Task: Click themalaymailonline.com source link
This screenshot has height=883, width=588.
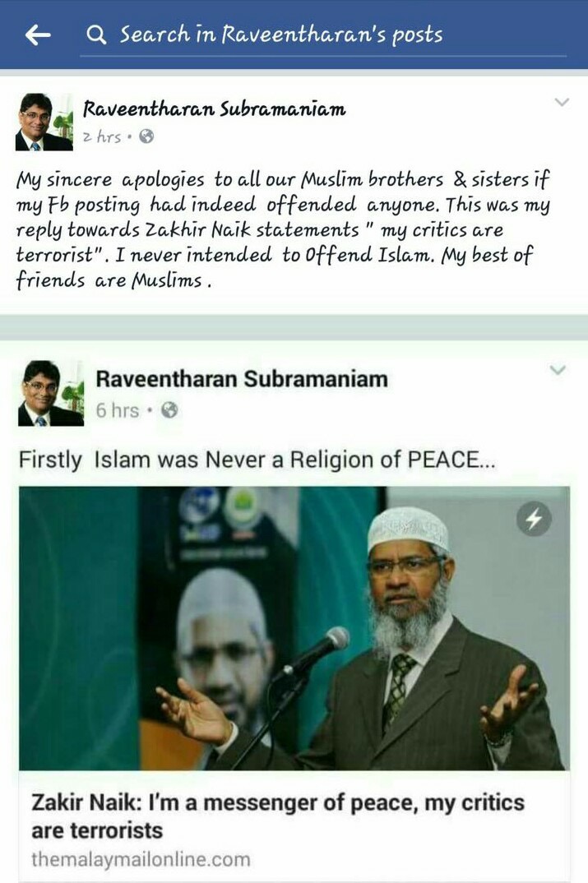Action: tap(141, 859)
